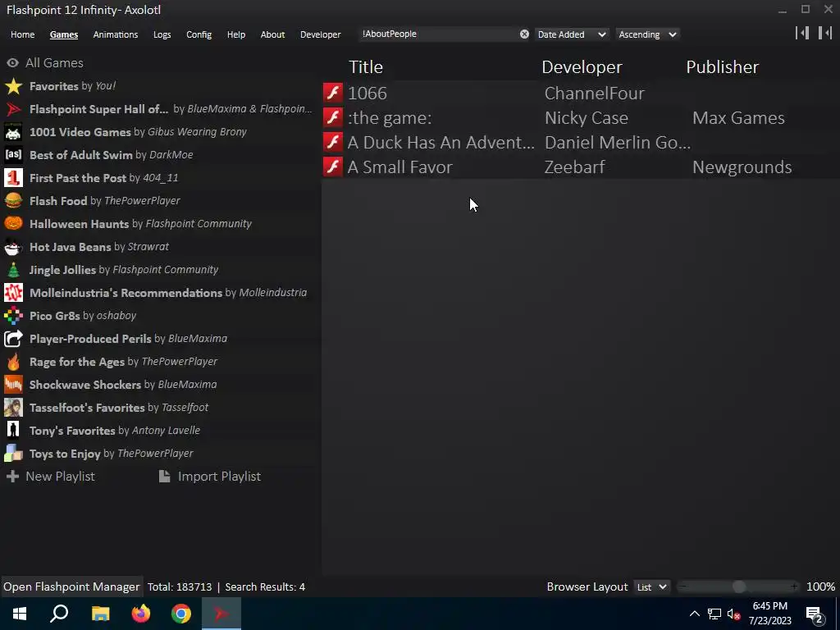Click the Rage for the Ages flame icon
The image size is (840, 630).
pyautogui.click(x=13, y=362)
